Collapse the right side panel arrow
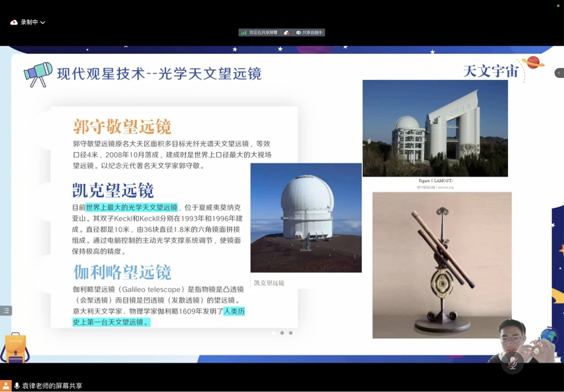This screenshot has height=392, width=564. pyautogui.click(x=559, y=73)
